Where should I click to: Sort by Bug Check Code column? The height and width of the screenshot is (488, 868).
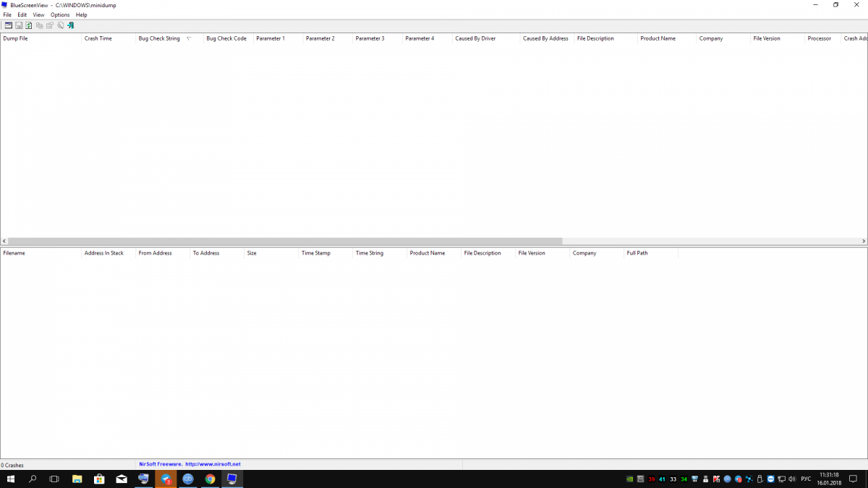tap(228, 38)
